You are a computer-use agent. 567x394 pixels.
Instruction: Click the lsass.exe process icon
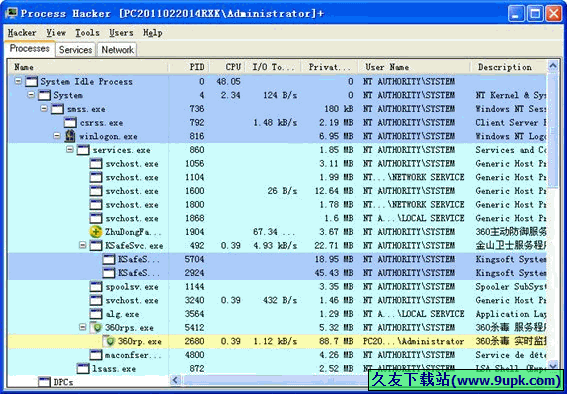83,369
